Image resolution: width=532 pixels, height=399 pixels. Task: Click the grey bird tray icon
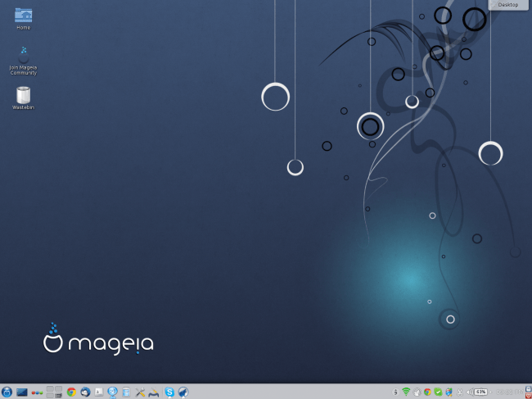pos(417,392)
